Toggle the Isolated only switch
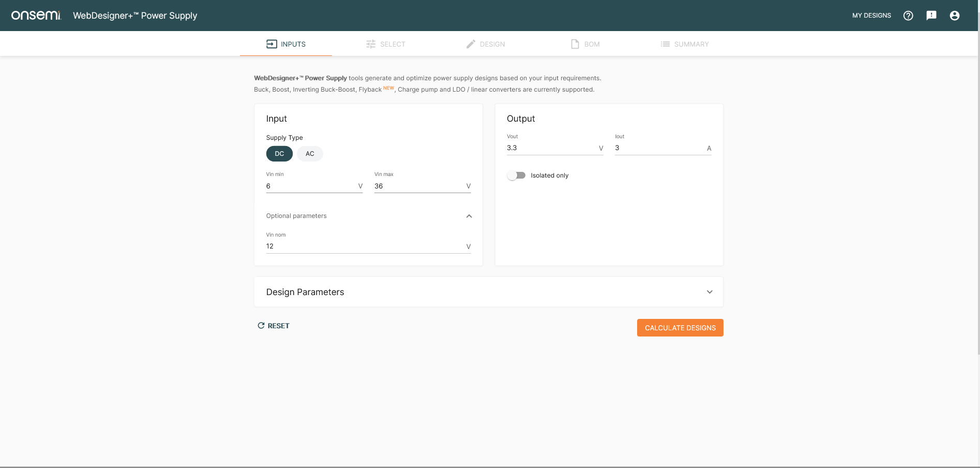 [516, 175]
